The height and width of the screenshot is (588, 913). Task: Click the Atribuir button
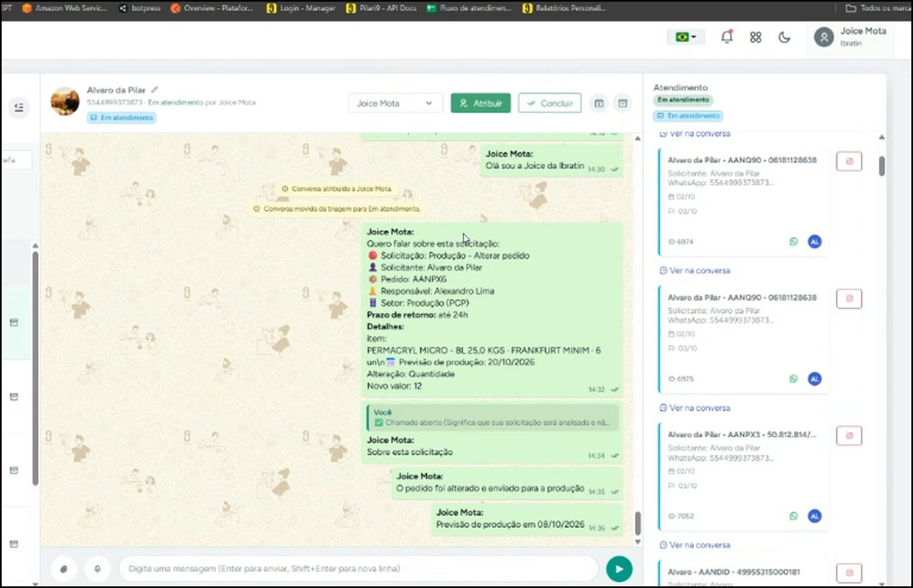click(x=480, y=103)
